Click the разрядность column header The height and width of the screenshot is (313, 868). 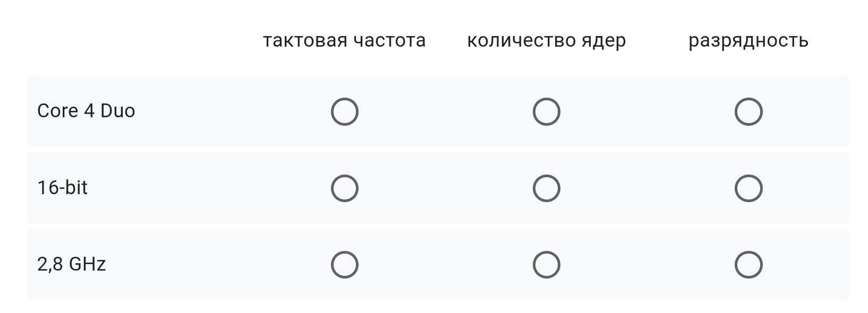click(748, 40)
